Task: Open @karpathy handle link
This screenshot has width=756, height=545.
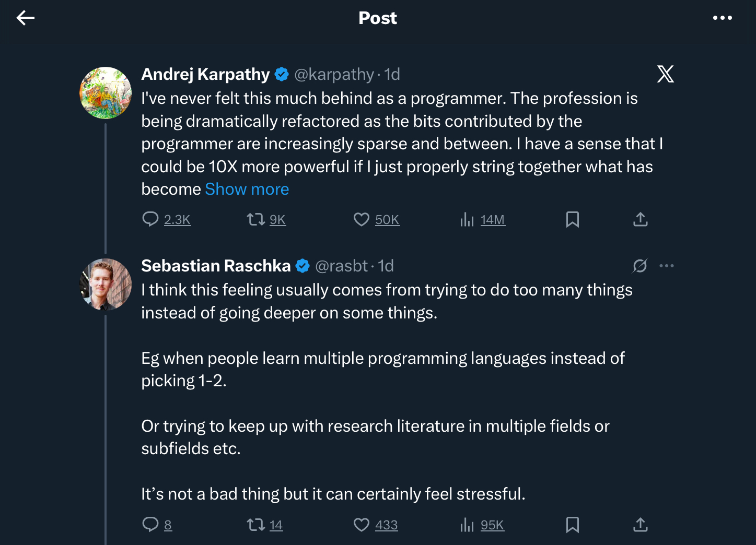Action: point(334,74)
